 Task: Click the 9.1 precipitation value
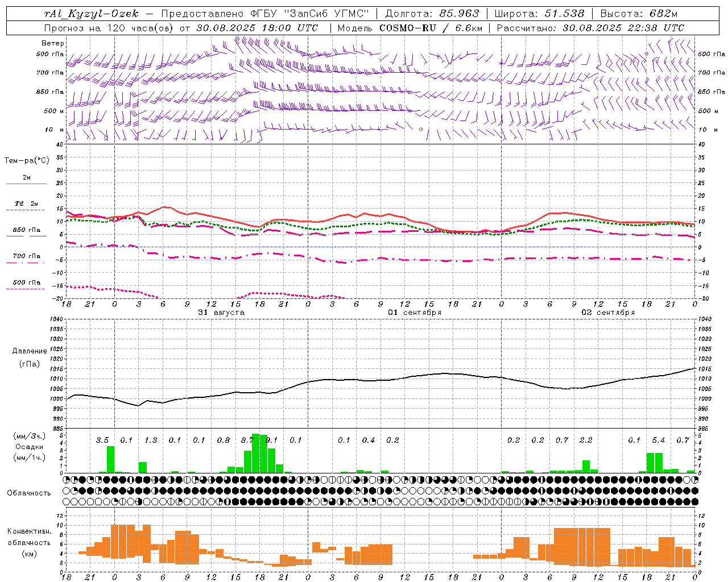(x=272, y=440)
